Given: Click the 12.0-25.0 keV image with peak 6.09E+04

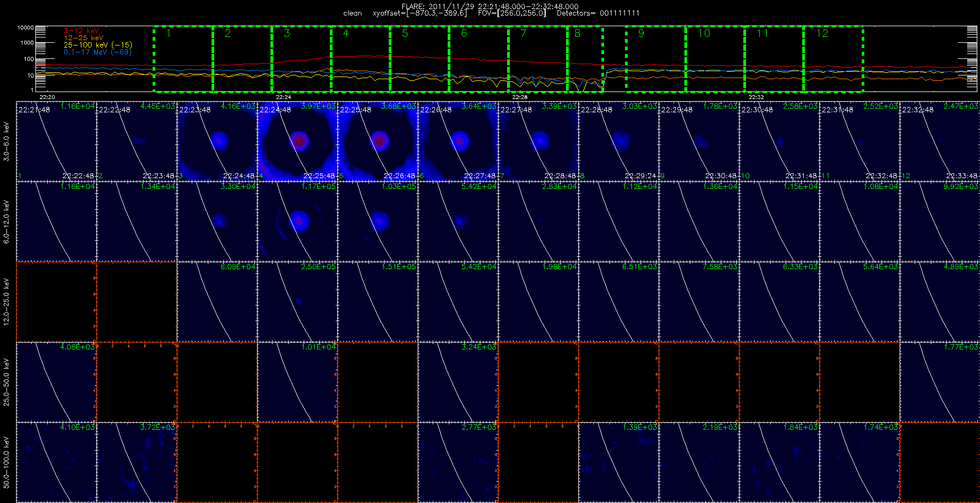Looking at the screenshot, I should point(217,302).
